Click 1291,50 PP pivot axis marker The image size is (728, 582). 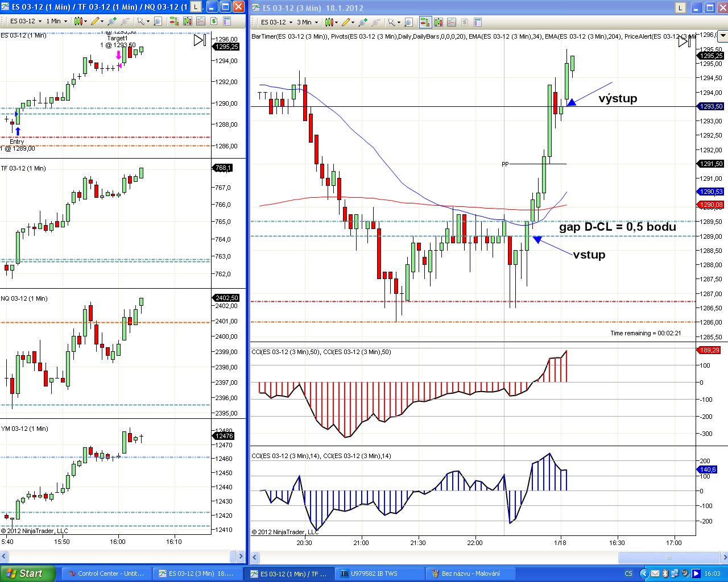[711, 164]
